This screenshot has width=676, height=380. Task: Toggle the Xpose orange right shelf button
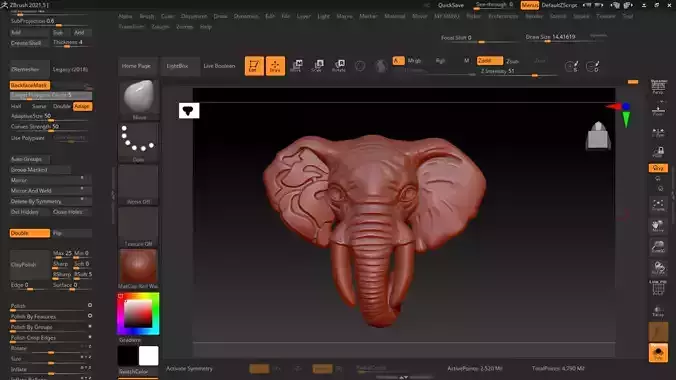click(658, 168)
